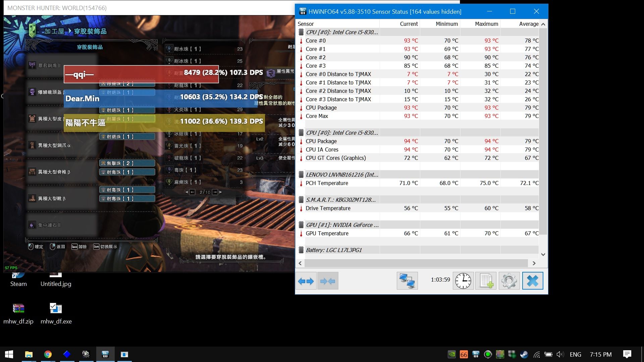Click the Sensor column header
Image resolution: width=644 pixels, height=362 pixels.
point(337,24)
